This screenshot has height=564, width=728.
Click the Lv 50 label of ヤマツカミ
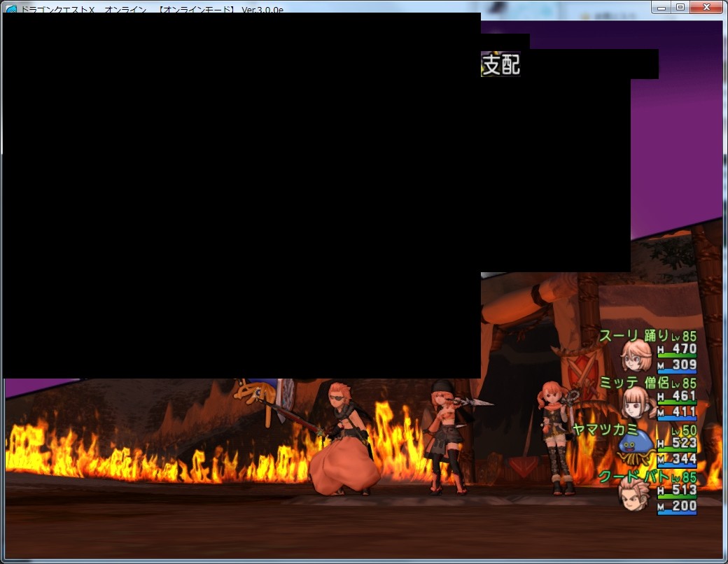click(684, 430)
